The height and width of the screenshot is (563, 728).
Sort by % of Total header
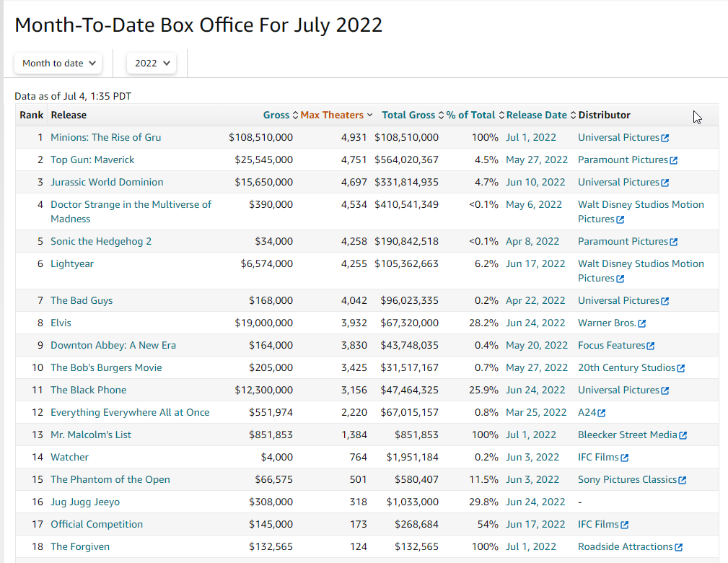point(475,115)
